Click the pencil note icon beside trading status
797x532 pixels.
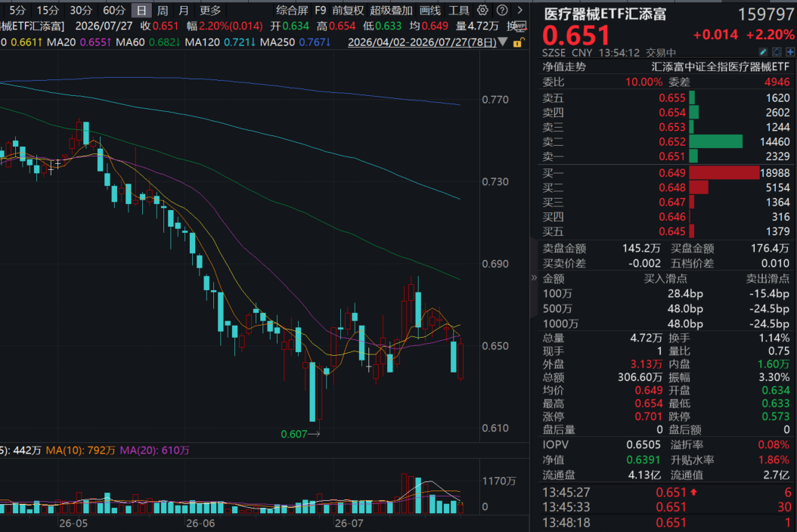763,52
